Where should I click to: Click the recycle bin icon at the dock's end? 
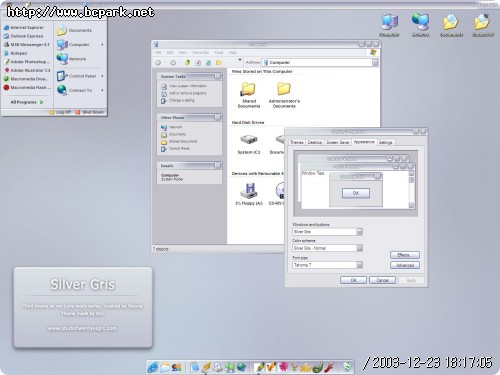(347, 367)
